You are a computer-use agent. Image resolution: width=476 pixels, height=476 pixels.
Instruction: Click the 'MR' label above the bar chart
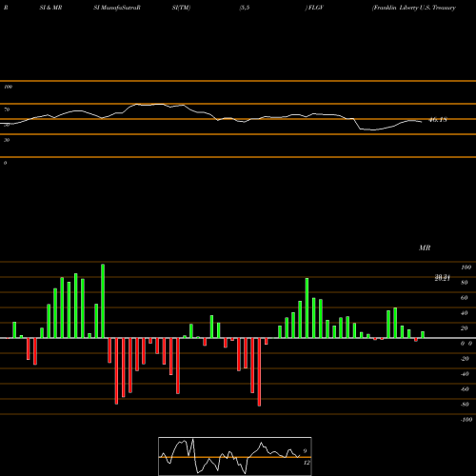425,248
